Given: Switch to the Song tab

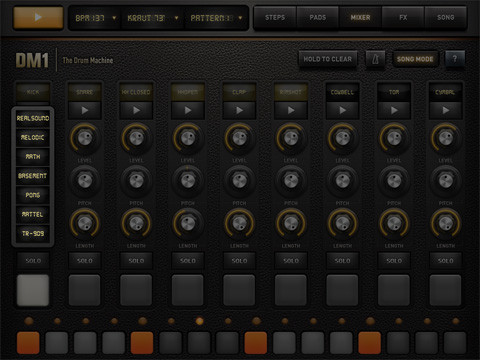Looking at the screenshot, I should (x=446, y=17).
